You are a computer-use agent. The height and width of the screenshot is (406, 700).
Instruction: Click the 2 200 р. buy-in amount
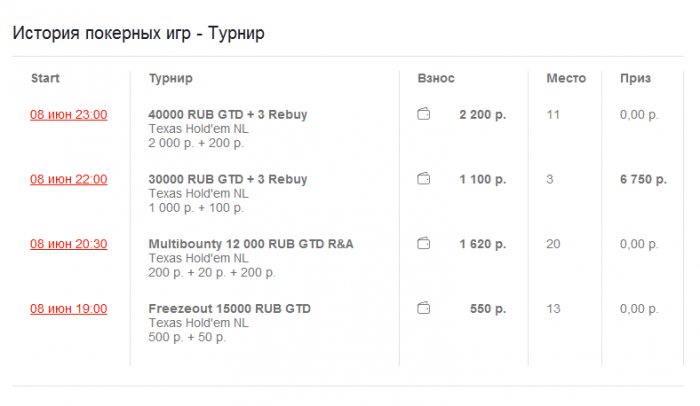tap(482, 115)
